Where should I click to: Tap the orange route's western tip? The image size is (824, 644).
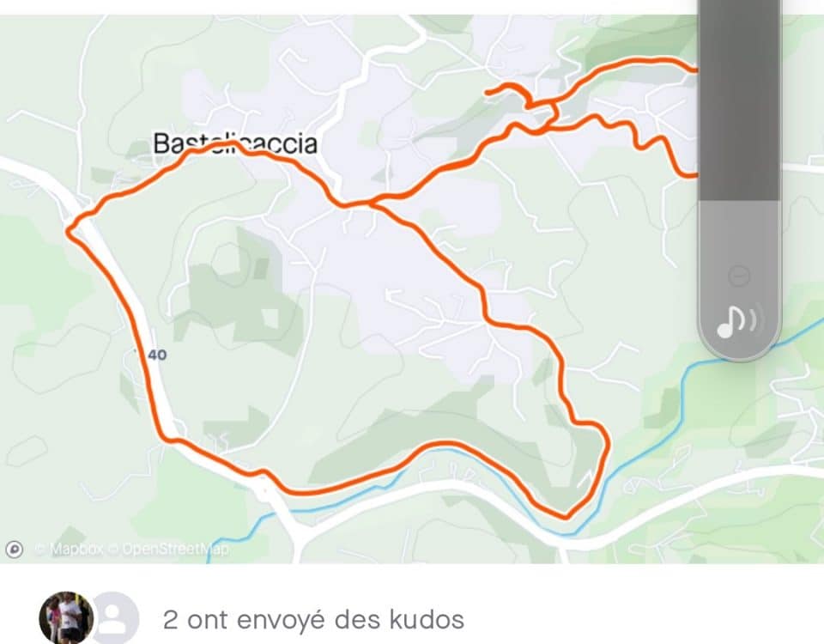(69, 230)
